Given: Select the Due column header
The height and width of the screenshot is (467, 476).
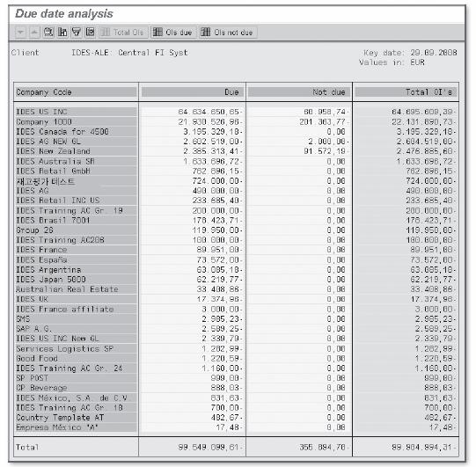Looking at the screenshot, I should [x=192, y=92].
